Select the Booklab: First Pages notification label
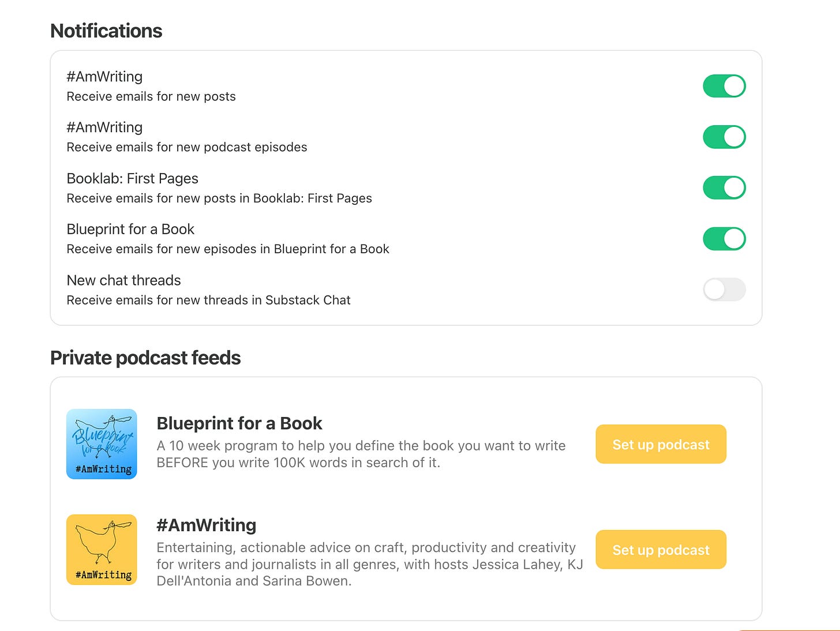 [133, 178]
